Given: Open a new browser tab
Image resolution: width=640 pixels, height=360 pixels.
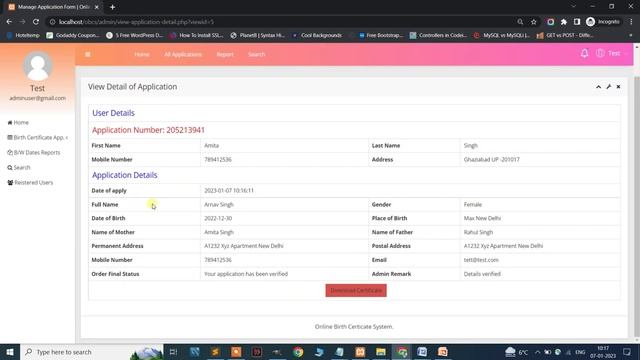Looking at the screenshot, I should click(112, 7).
